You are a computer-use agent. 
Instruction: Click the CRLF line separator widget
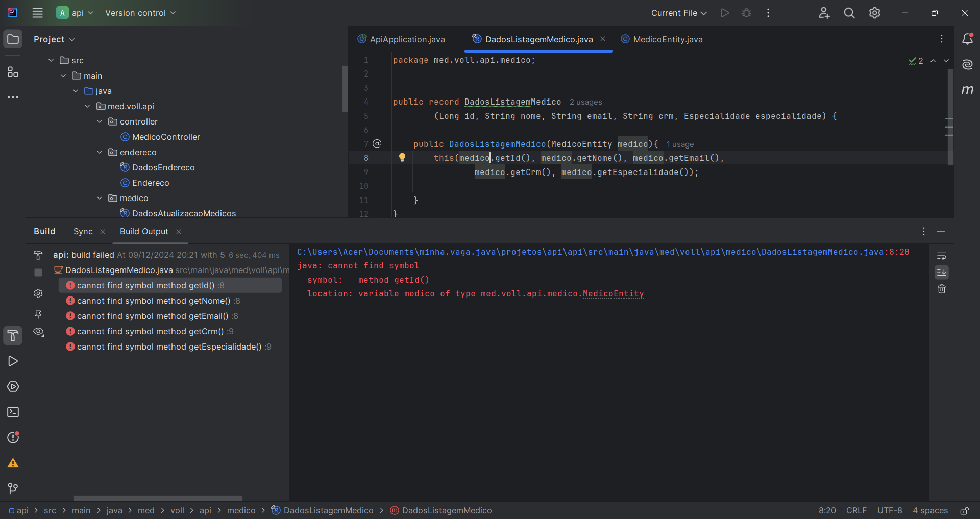point(856,511)
